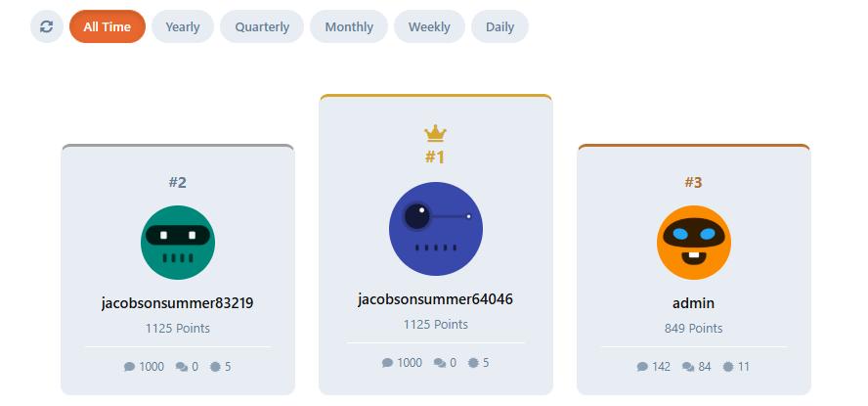Click the gold crown icon
The width and height of the screenshot is (868, 406).
435,133
